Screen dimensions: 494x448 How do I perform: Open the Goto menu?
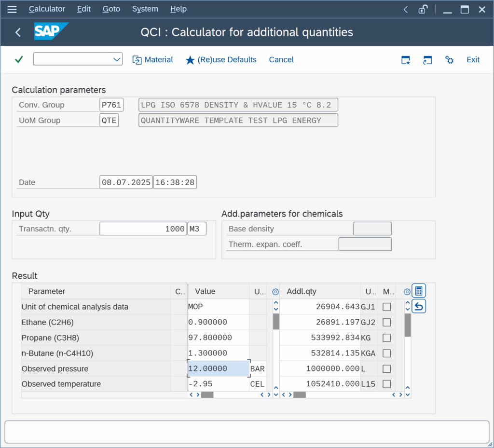[x=111, y=9]
